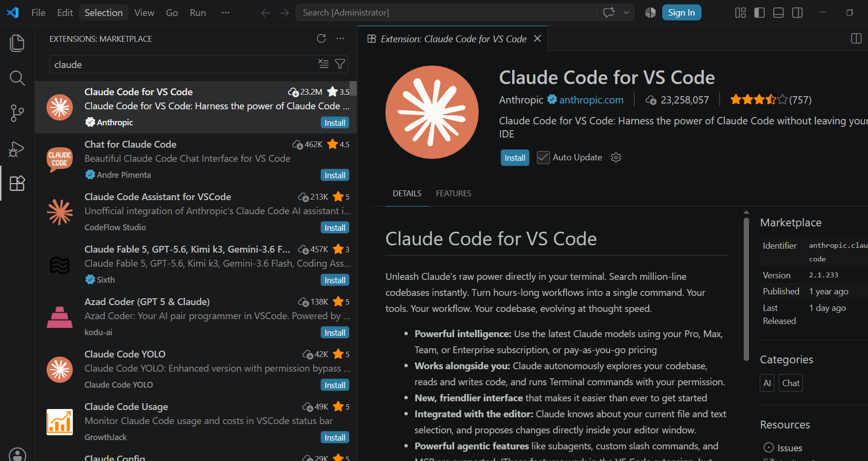Open the Selection menu
868x461 pixels.
[x=103, y=13]
